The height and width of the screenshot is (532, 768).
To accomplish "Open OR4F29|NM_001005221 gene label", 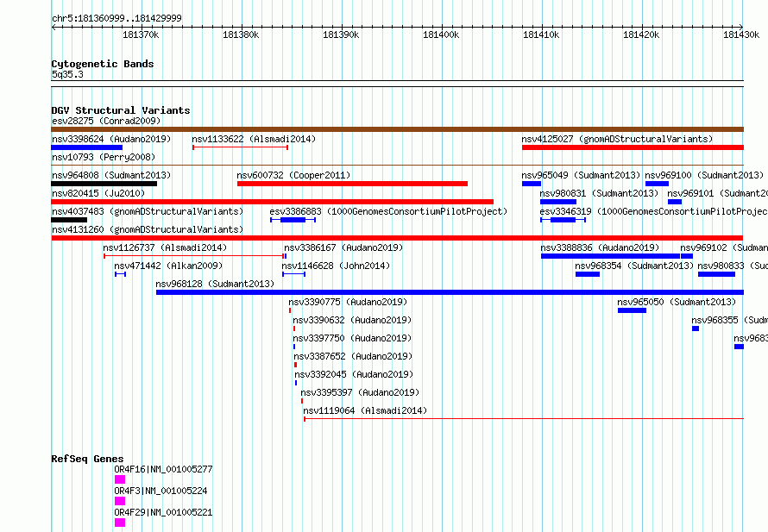I will click(163, 512).
